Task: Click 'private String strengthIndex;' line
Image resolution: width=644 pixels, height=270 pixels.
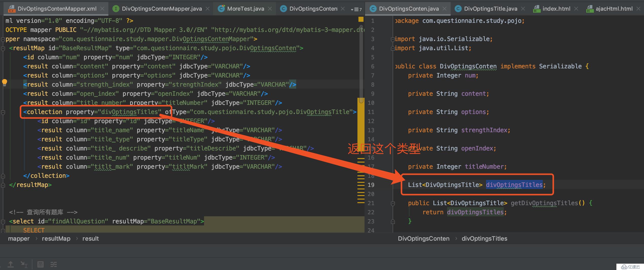Action: point(459,130)
